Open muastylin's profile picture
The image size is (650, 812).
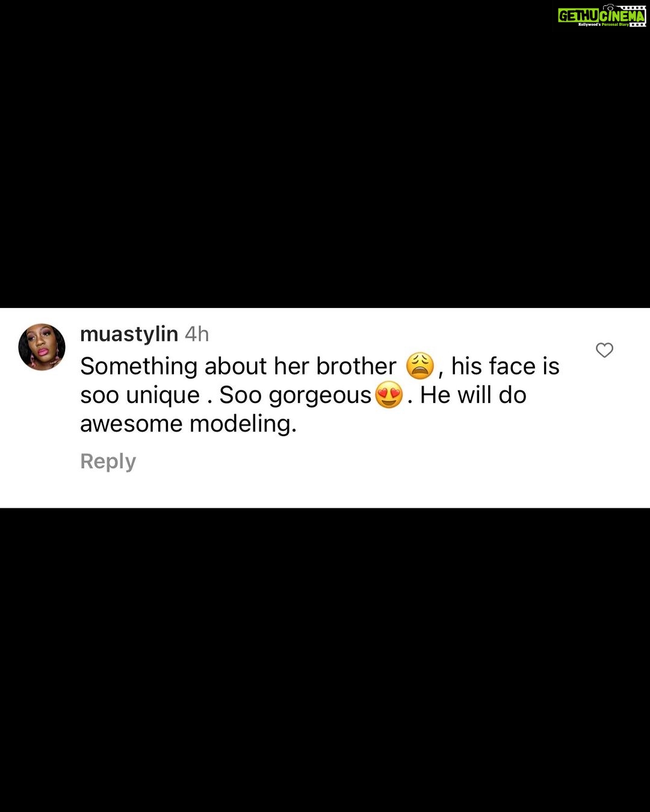pyautogui.click(x=42, y=347)
